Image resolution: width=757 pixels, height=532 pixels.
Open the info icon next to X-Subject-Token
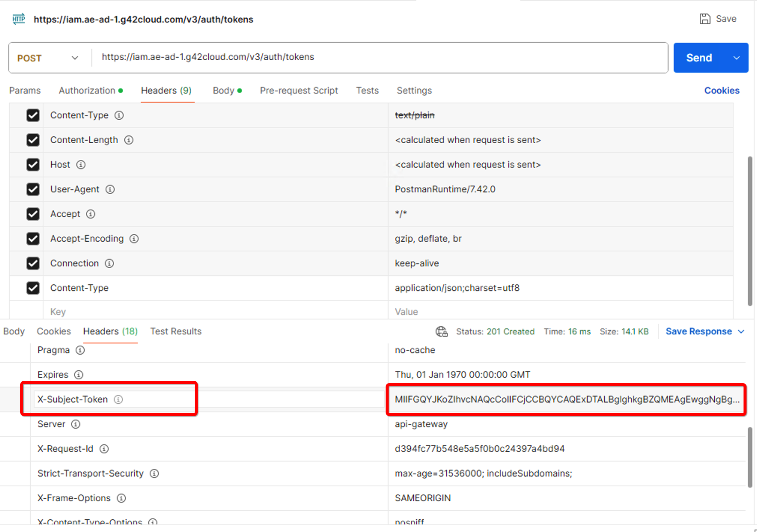click(x=118, y=400)
